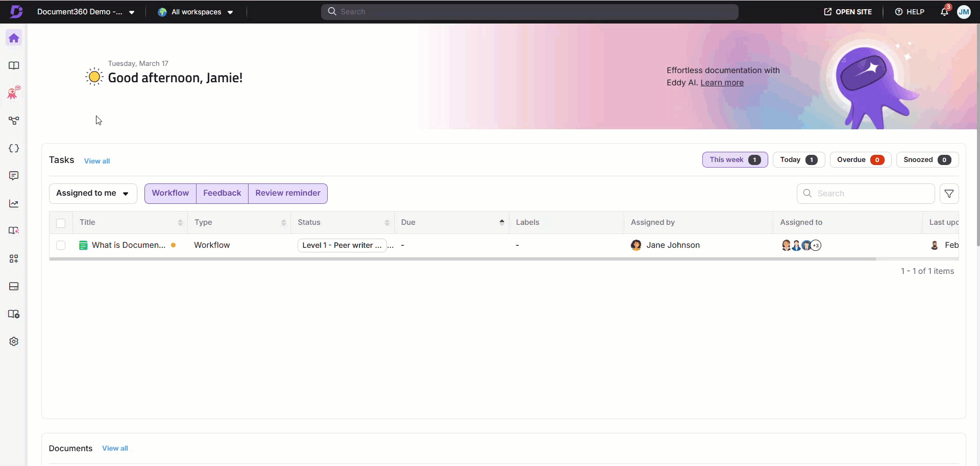
Task: Open the API documentation curly braces icon
Action: (14, 148)
